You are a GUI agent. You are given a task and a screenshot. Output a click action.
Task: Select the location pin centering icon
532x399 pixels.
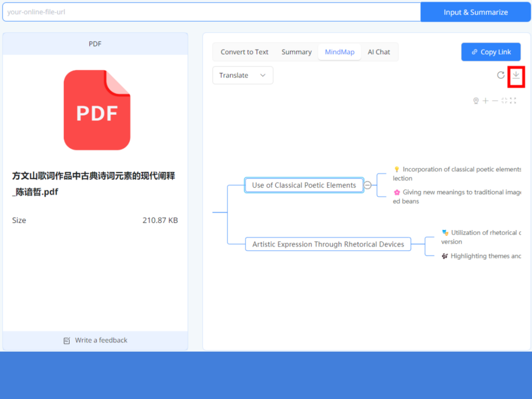click(x=476, y=100)
